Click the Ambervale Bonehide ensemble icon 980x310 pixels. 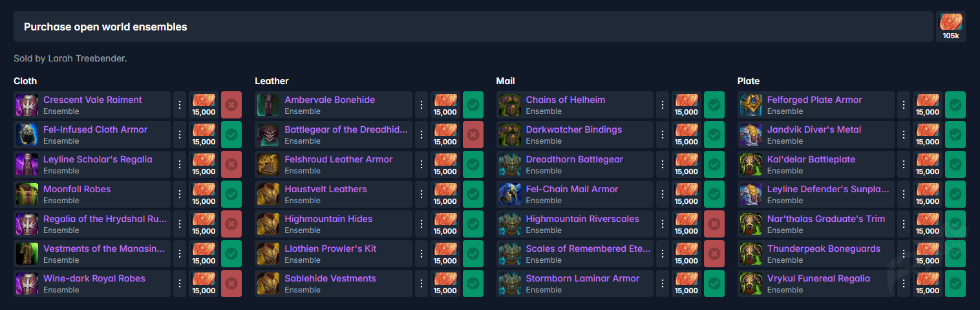268,105
